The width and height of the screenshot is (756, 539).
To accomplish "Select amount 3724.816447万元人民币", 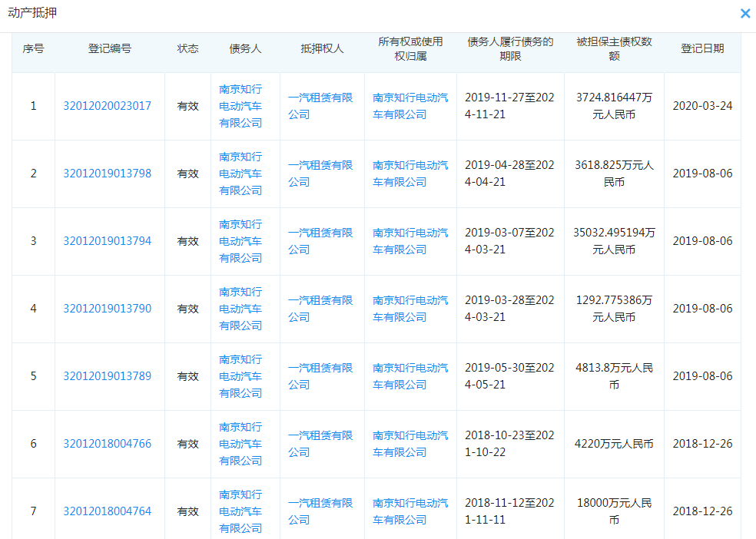I will [x=614, y=106].
